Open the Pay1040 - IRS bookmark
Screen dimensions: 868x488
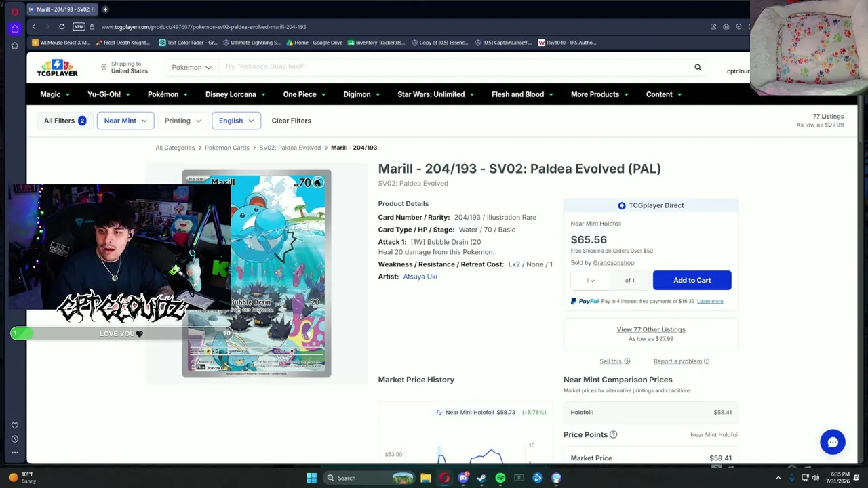(x=568, y=43)
